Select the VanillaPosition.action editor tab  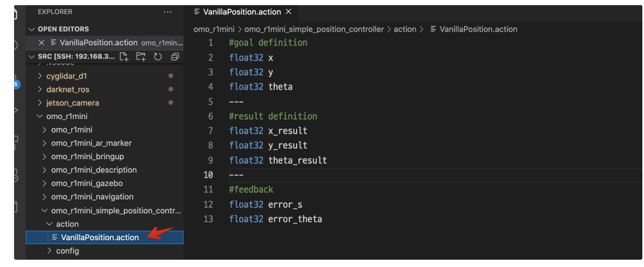[241, 12]
